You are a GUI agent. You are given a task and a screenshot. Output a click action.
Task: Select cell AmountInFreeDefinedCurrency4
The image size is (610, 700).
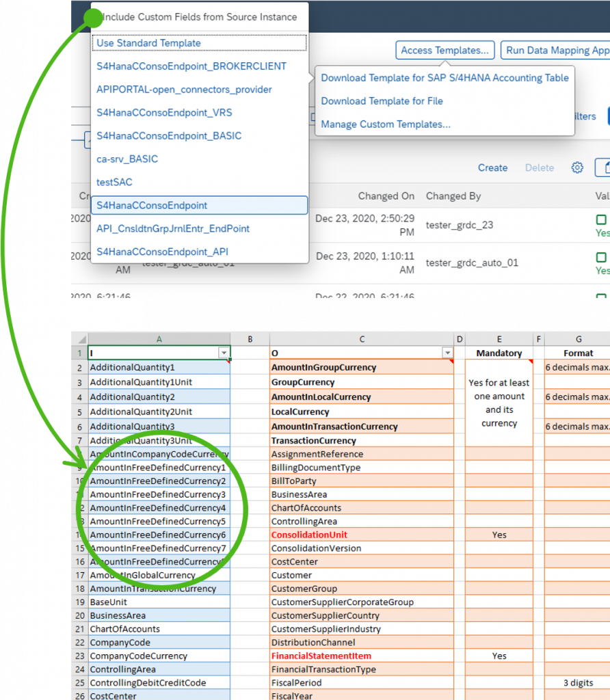pyautogui.click(x=159, y=508)
